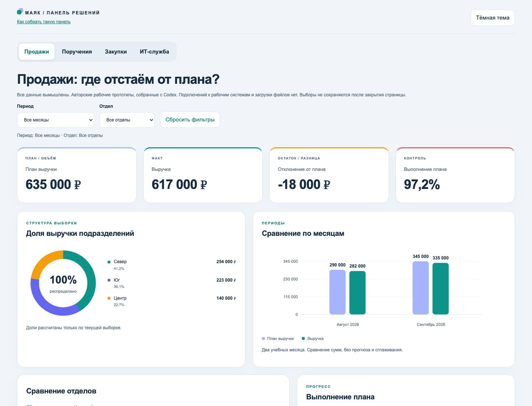
Task: Expand the Период dropdown
Action: (55, 120)
